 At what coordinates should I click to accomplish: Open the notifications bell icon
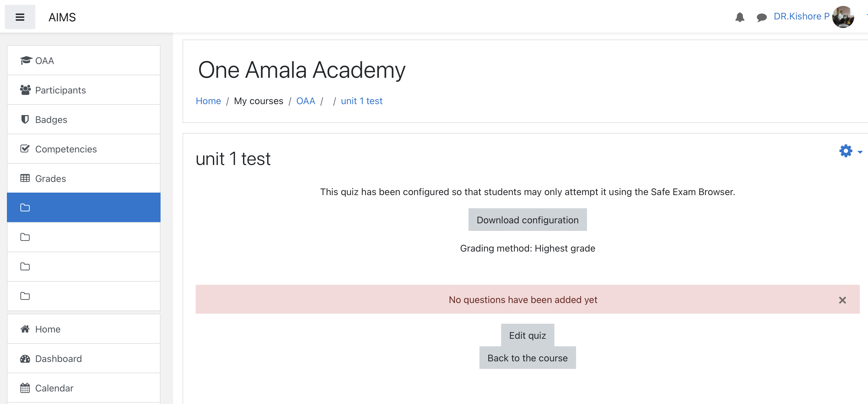click(739, 17)
